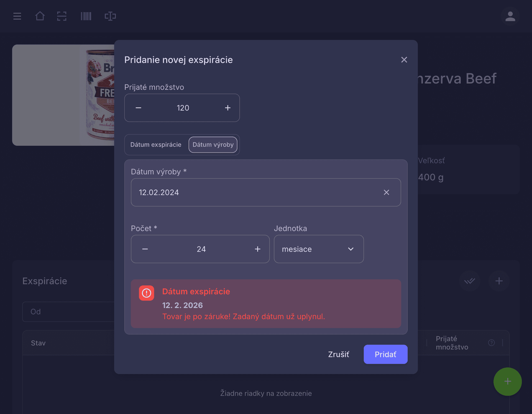
Task: Increase Počet value with plus
Action: click(257, 249)
